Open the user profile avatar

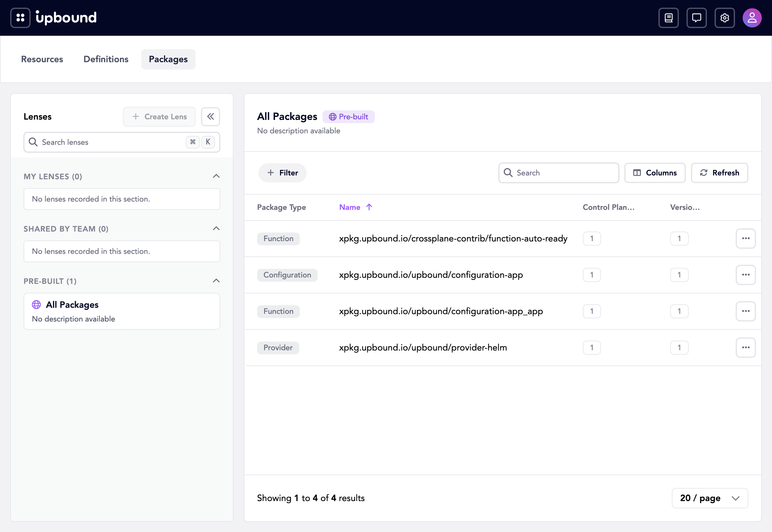coord(752,18)
